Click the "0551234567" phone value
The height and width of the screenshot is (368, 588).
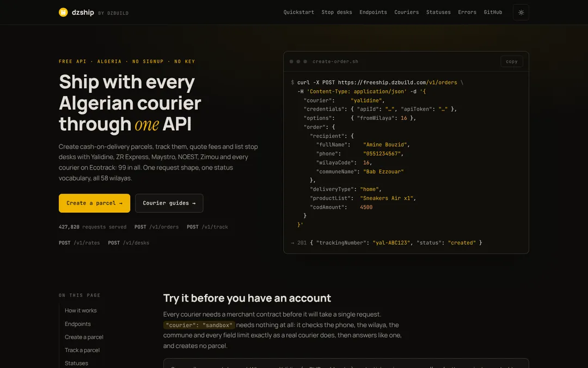(x=382, y=154)
